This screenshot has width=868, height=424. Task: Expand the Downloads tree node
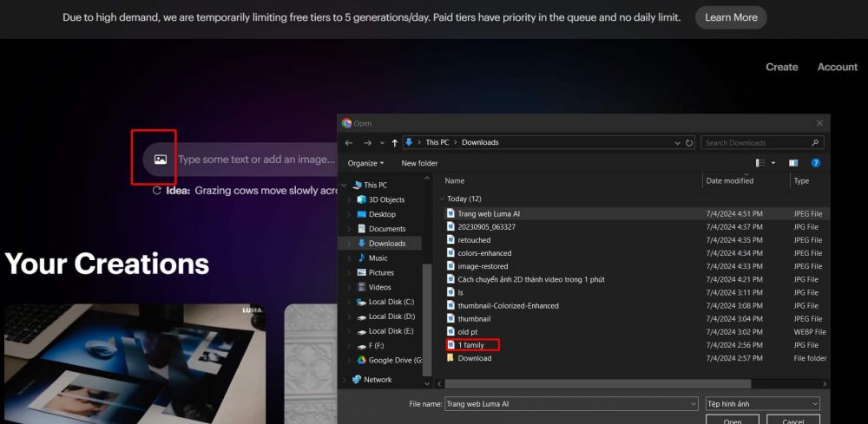tap(349, 244)
